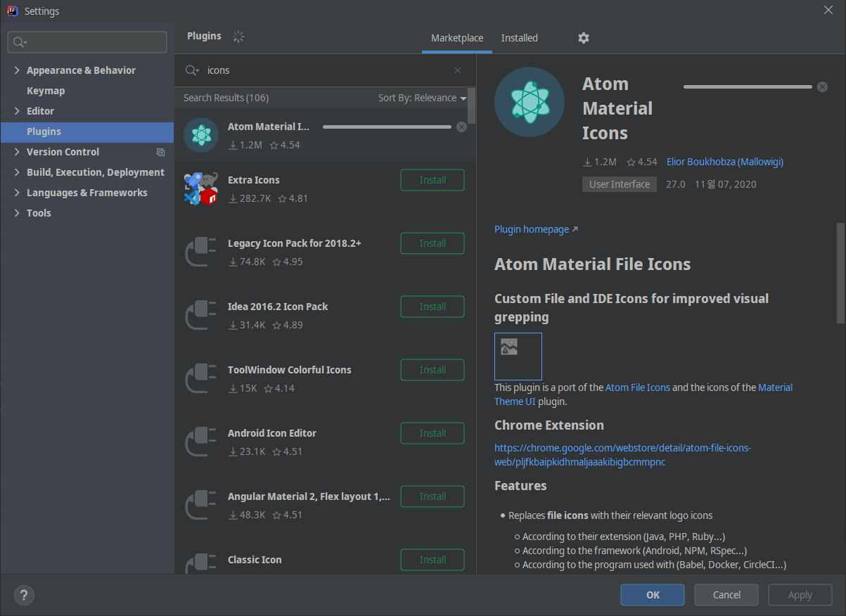Click ToolWindow Colorful Icons plug icon
The width and height of the screenshot is (846, 616).
pyautogui.click(x=201, y=378)
